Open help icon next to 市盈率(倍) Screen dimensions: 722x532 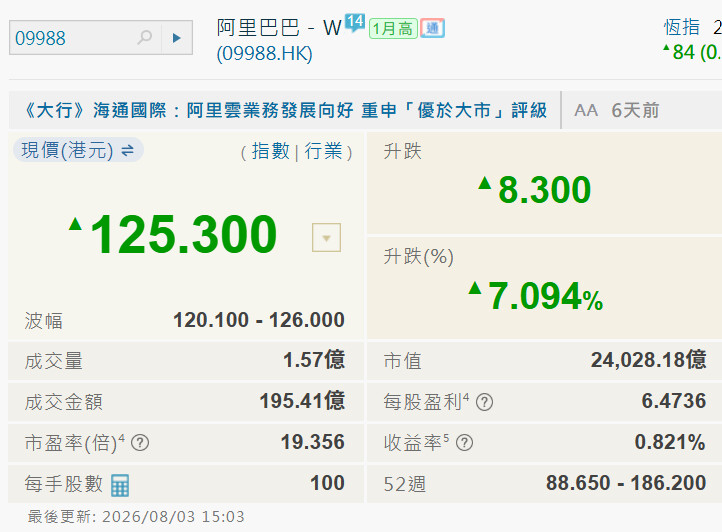pos(140,443)
